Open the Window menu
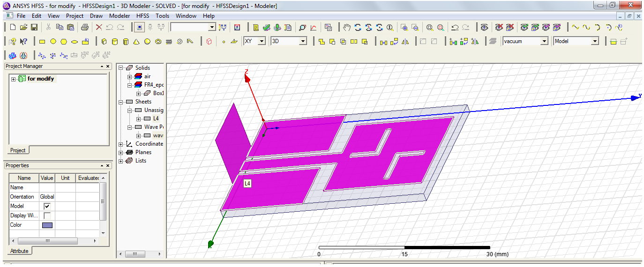This screenshot has height=267, width=644. pos(186,15)
